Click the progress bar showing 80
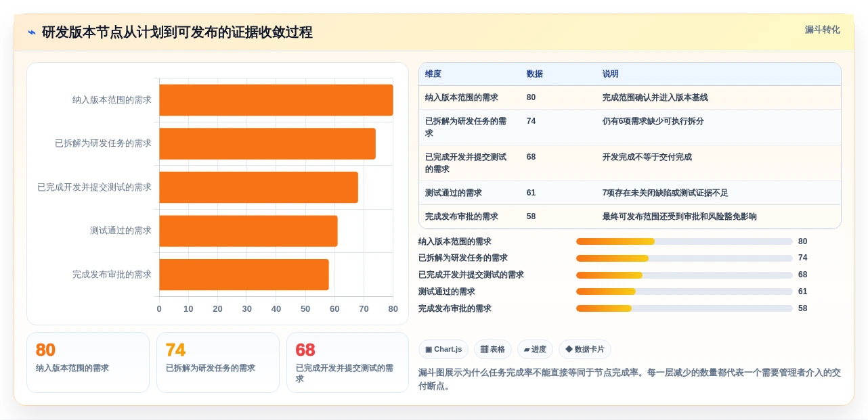The height and width of the screenshot is (420, 868). [685, 241]
